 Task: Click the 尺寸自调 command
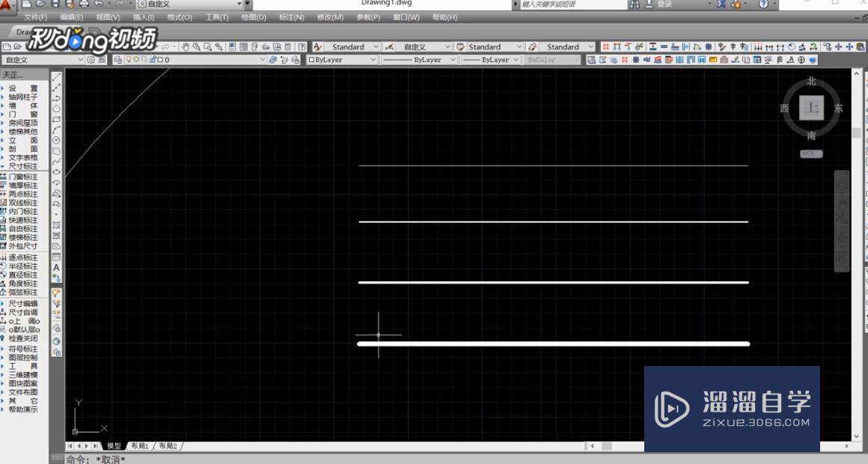coord(22,312)
